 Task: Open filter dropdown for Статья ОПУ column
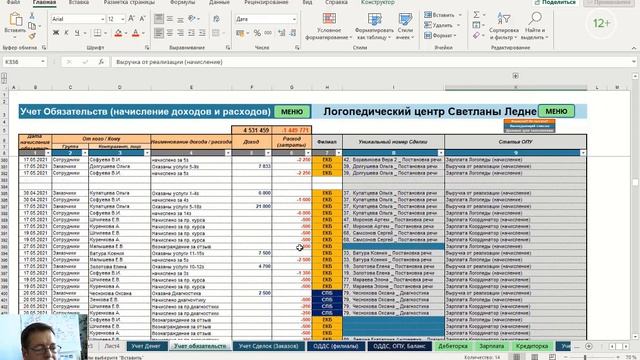click(x=583, y=153)
